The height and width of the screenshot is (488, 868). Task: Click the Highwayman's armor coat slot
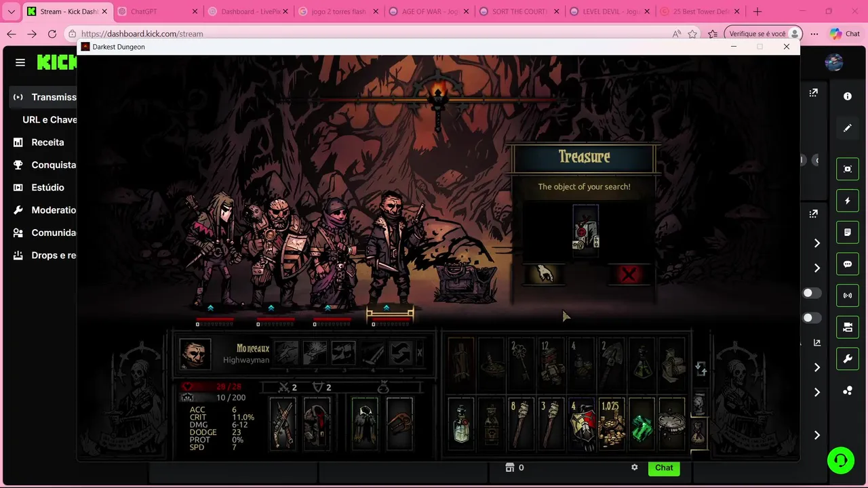coord(317,424)
